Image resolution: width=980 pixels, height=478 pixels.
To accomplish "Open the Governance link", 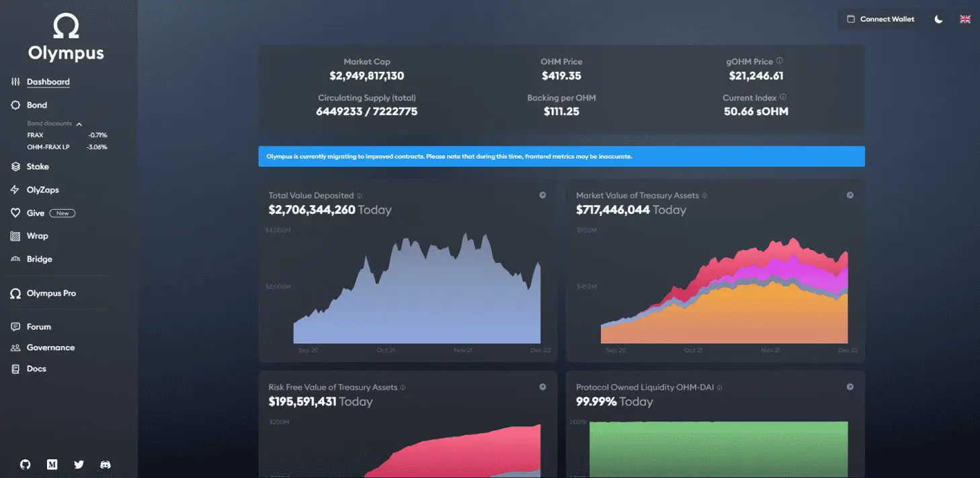I will click(x=50, y=348).
